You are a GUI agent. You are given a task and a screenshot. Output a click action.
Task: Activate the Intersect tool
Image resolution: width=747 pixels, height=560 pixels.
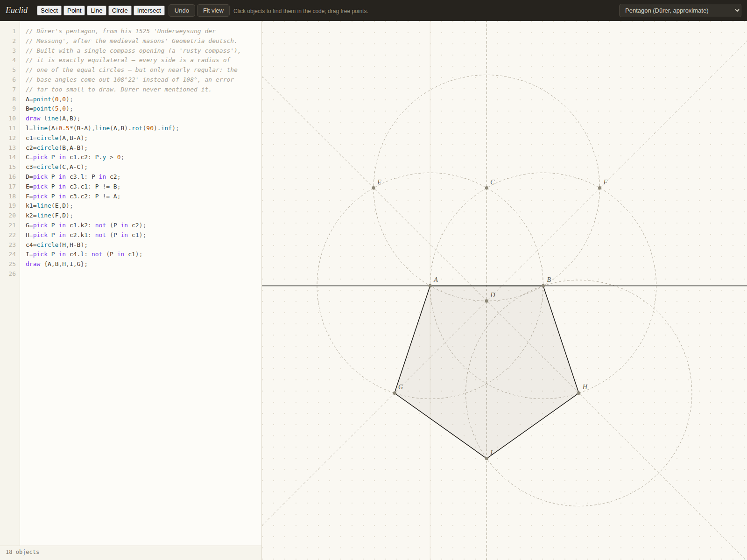(x=149, y=10)
